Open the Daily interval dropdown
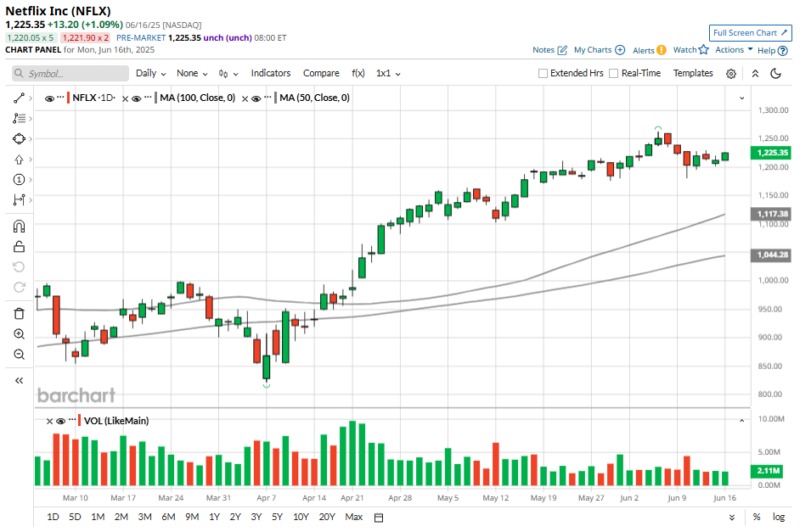Image resolution: width=811 pixels, height=532 pixels. pyautogui.click(x=150, y=74)
